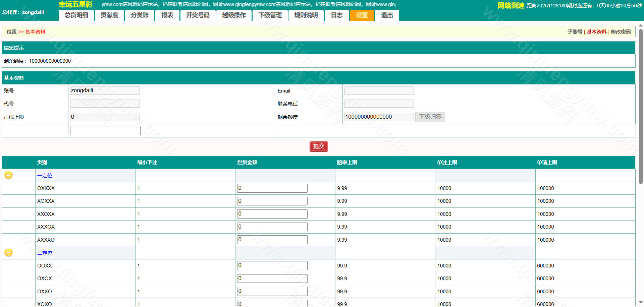The width and height of the screenshot is (644, 307).
Task: Click the 网络测速 speed test link
Action: pos(511,6)
